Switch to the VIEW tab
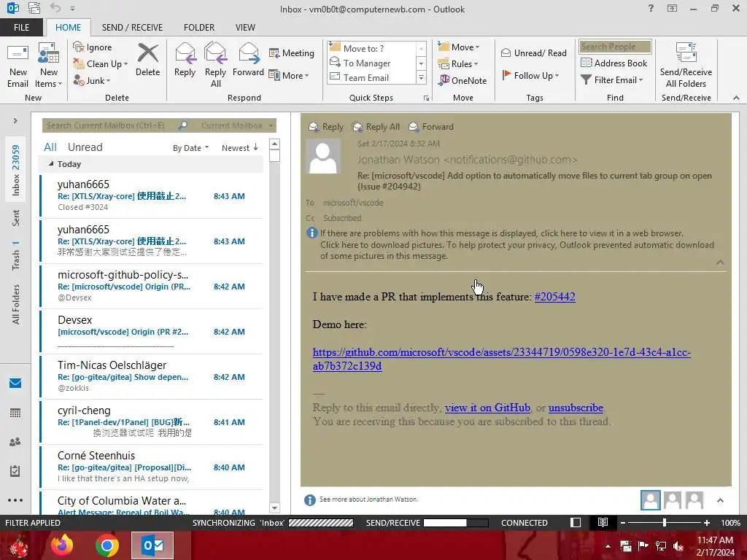 point(245,28)
